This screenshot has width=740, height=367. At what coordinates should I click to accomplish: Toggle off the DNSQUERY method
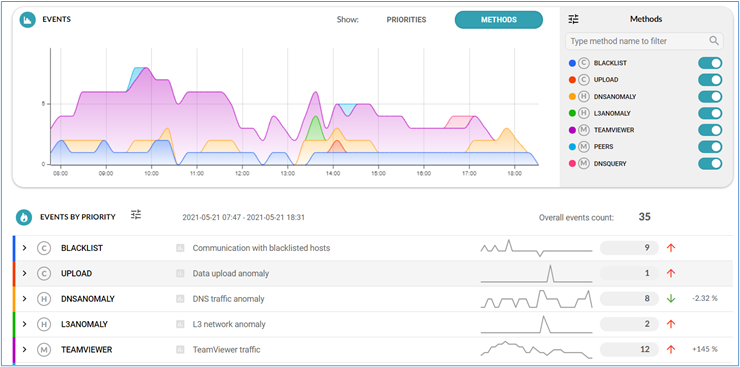(710, 164)
